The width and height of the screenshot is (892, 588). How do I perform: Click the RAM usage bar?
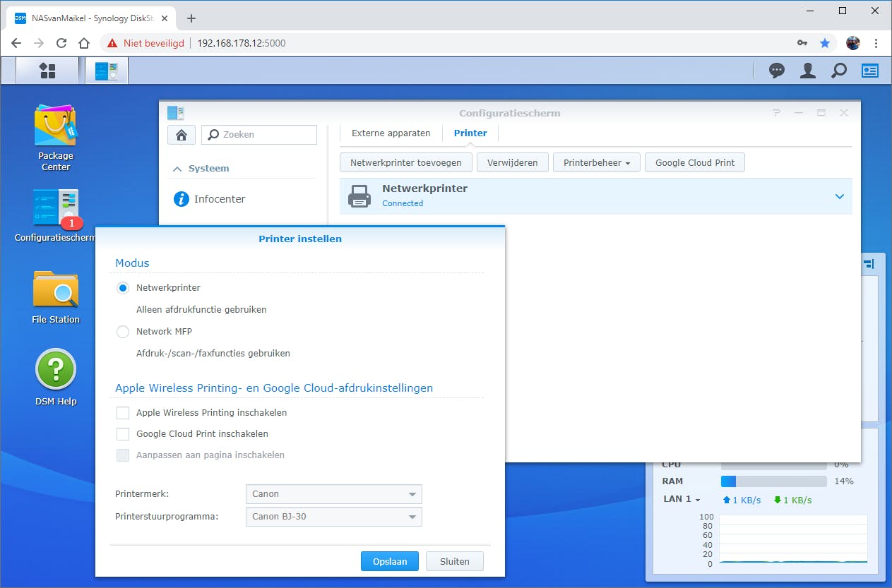[x=773, y=481]
